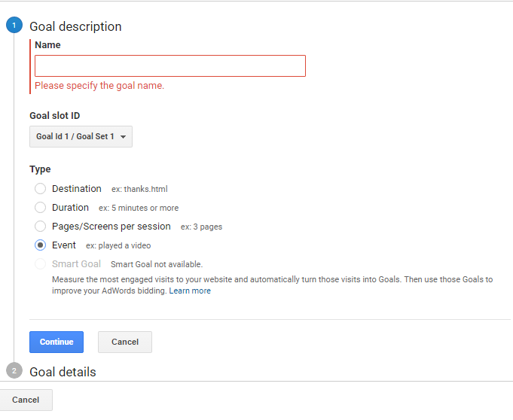The image size is (513, 420).
Task: Click 'ex: played a video' text
Action: [118, 245]
